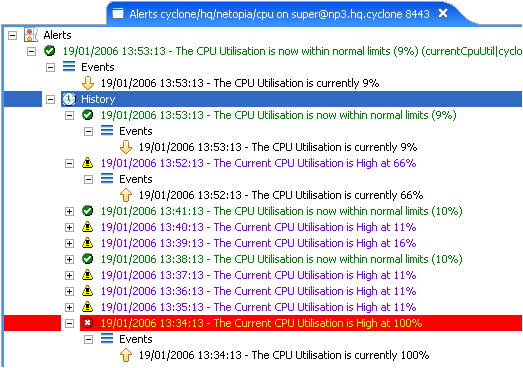Select History 13:53:13 within normal limits (9%) text
523x368 pixels.
[279, 115]
